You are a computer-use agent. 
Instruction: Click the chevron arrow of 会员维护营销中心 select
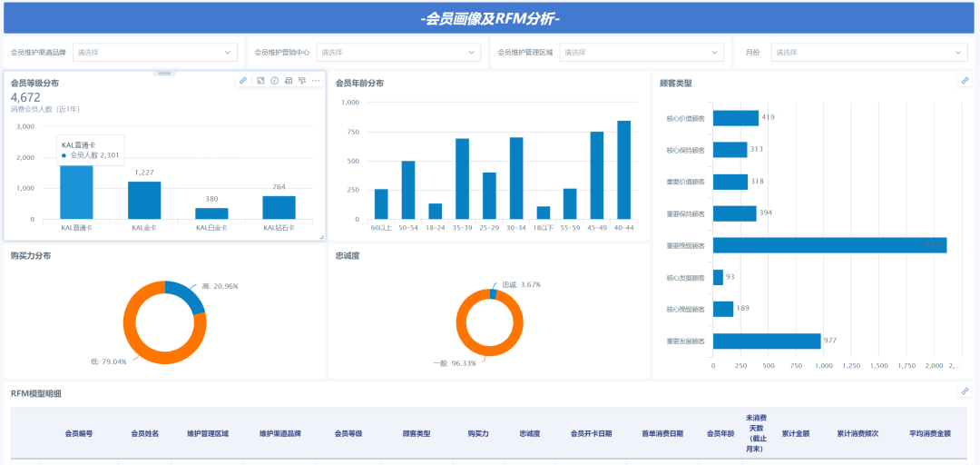pyautogui.click(x=471, y=53)
